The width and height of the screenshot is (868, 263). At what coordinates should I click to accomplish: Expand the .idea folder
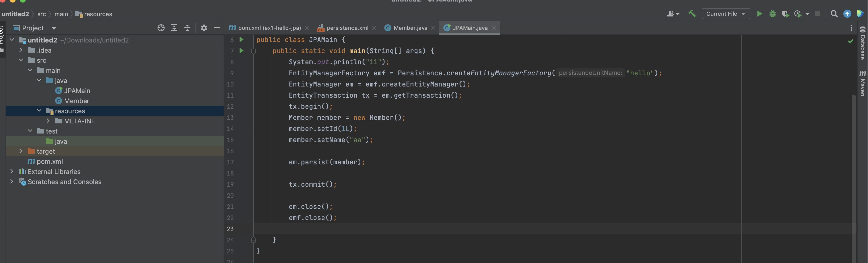21,50
